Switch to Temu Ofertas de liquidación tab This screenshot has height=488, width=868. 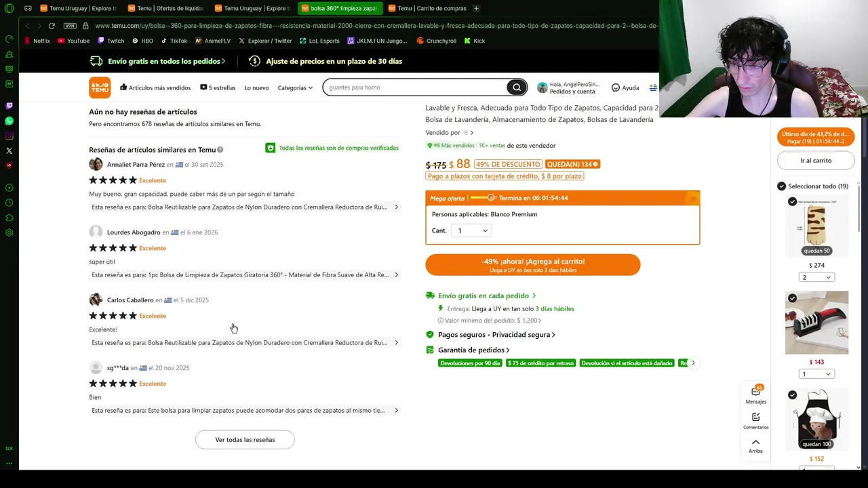coord(165,8)
